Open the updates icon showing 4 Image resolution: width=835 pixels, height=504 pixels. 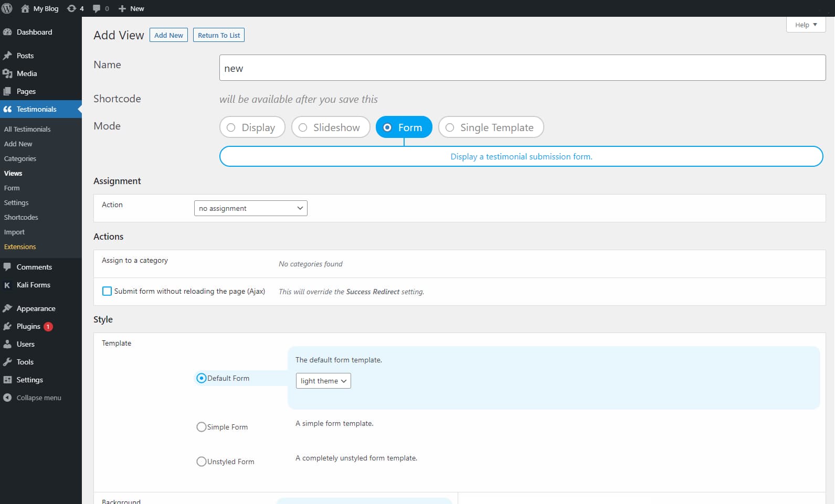71,8
